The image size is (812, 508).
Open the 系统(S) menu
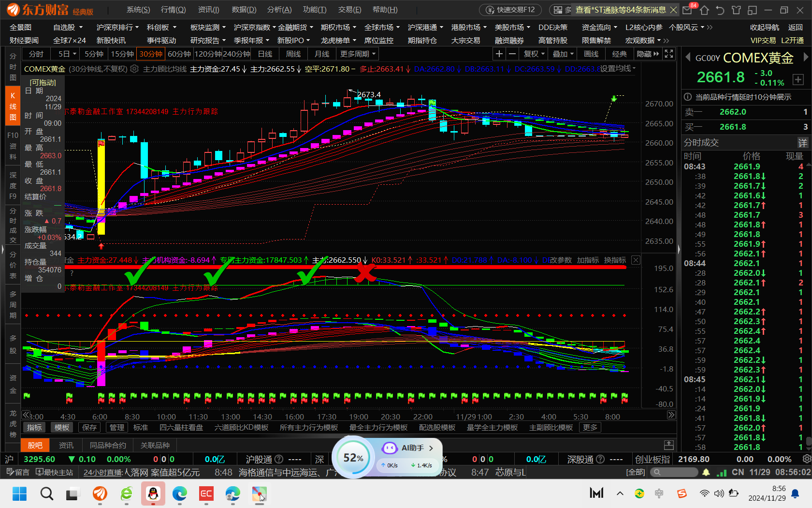coord(138,10)
